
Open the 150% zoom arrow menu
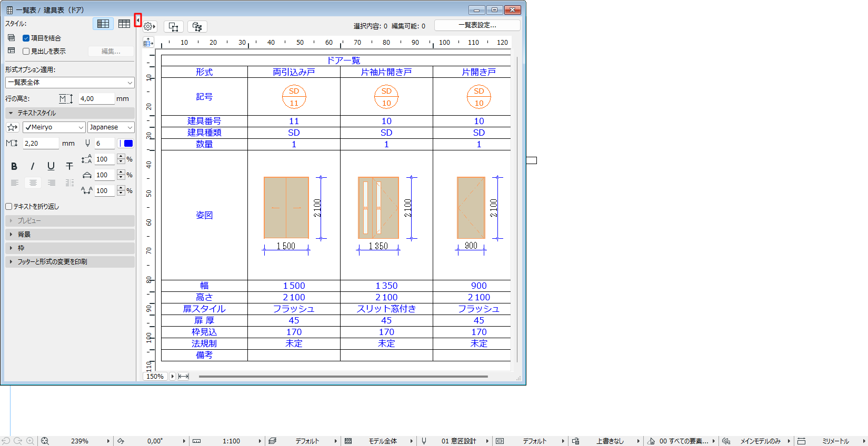(173, 376)
